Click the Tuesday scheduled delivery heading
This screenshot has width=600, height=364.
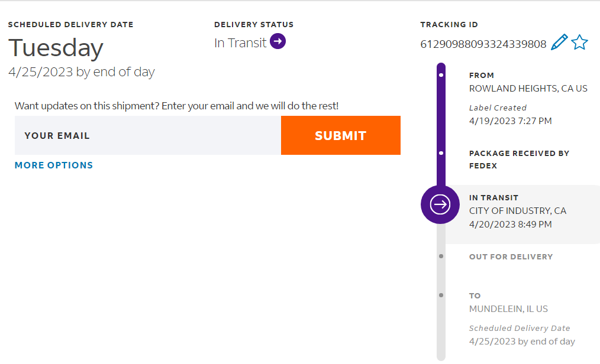tap(56, 48)
